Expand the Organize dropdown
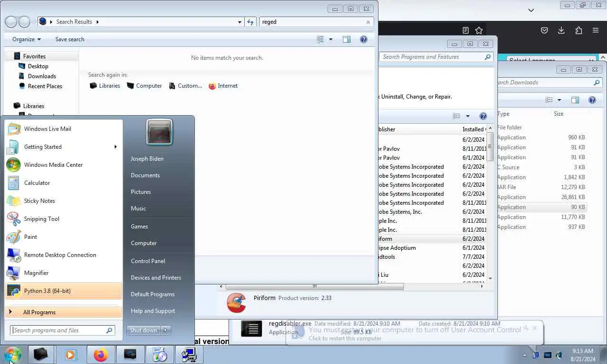The image size is (607, 364). click(27, 39)
